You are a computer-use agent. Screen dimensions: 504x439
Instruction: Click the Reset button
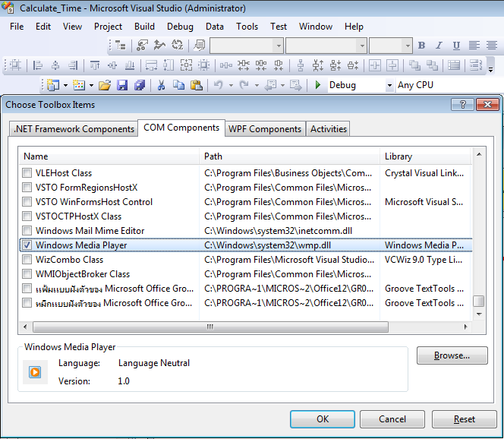tap(464, 419)
